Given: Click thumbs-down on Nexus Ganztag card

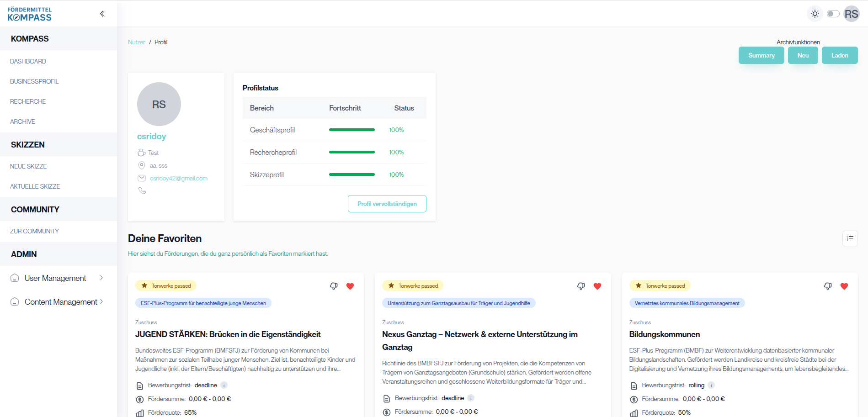Looking at the screenshot, I should [581, 286].
